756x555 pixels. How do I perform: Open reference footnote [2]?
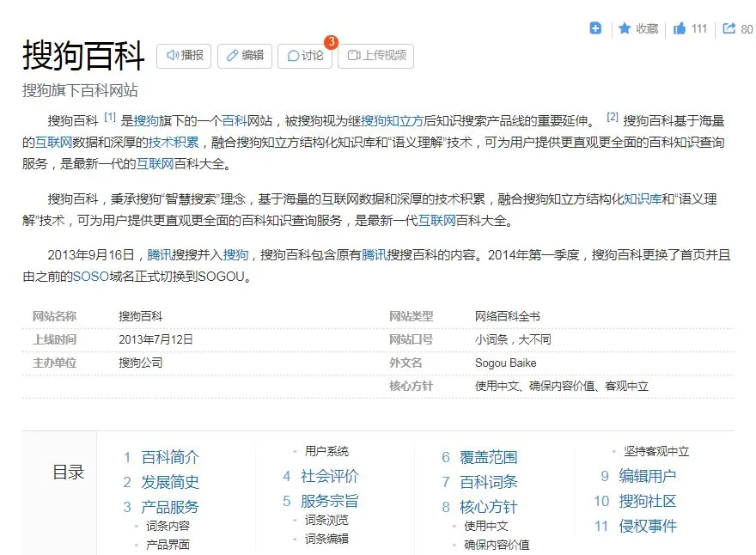[x=613, y=117]
